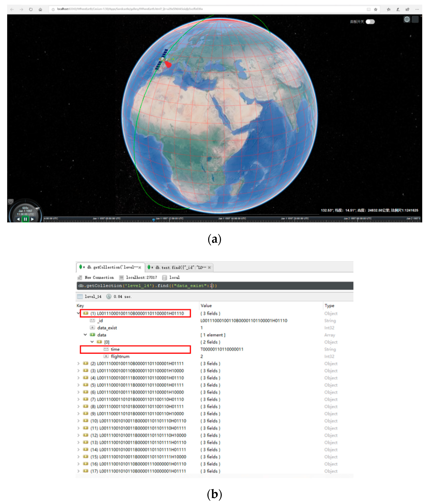Collapse the data array node
Image resolution: width=429 pixels, height=504 pixels.
click(x=85, y=335)
